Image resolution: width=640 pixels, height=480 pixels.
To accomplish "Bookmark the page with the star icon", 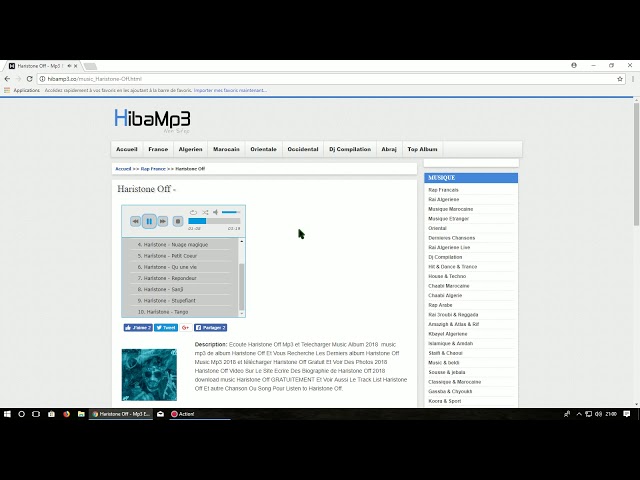I will click(x=620, y=79).
